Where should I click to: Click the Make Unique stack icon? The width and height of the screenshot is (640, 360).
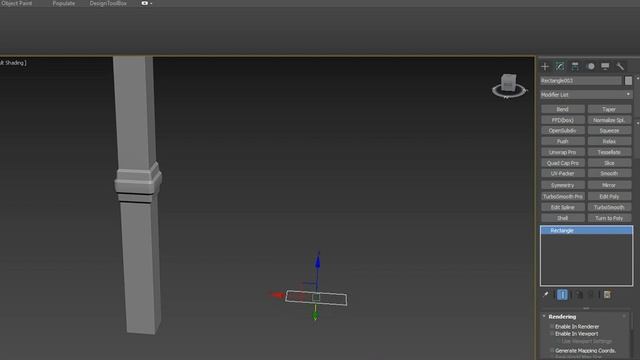tap(579, 295)
